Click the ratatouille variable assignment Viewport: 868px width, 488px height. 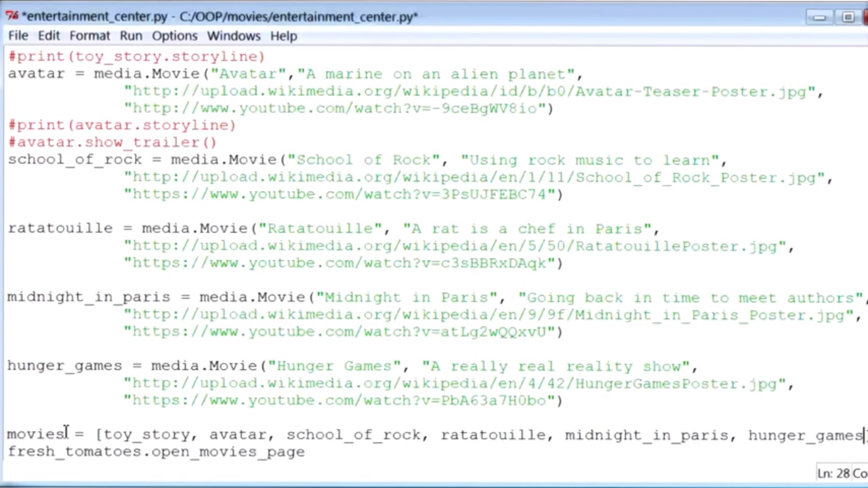60,228
